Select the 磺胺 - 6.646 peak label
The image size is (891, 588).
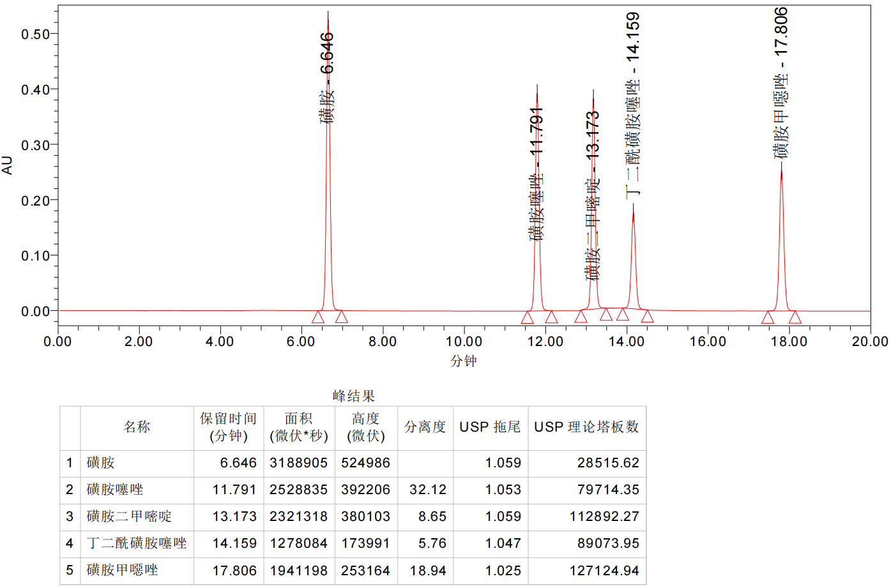click(x=327, y=77)
